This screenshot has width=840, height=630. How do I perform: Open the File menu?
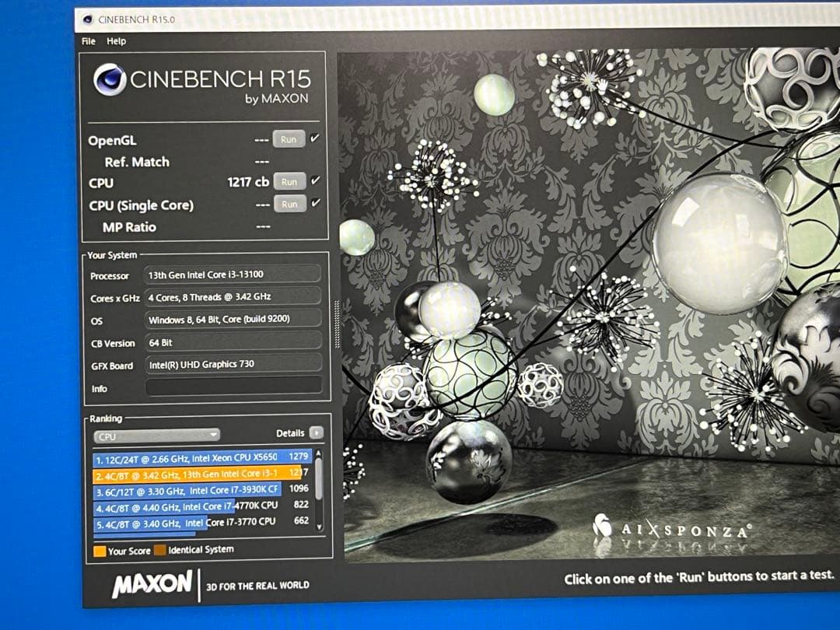click(88, 41)
